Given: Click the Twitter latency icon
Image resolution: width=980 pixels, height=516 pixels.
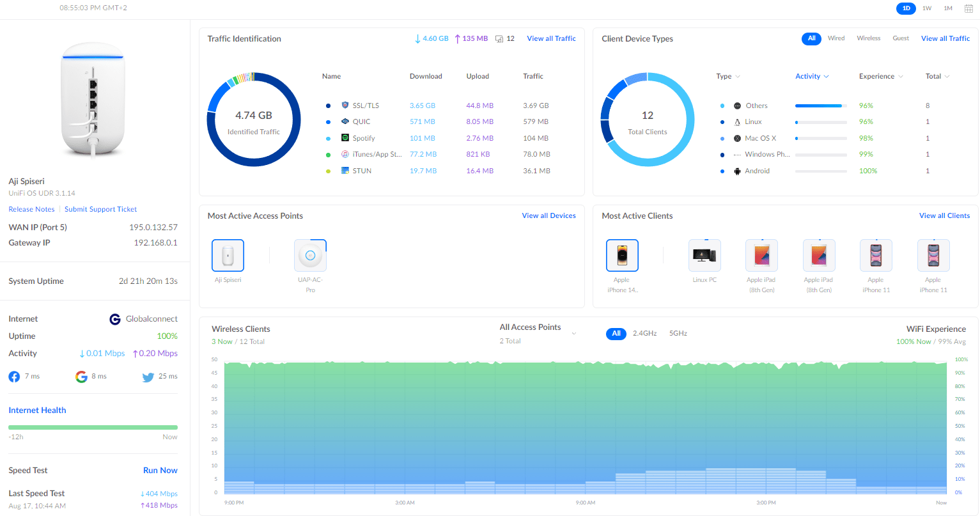Looking at the screenshot, I should [148, 377].
